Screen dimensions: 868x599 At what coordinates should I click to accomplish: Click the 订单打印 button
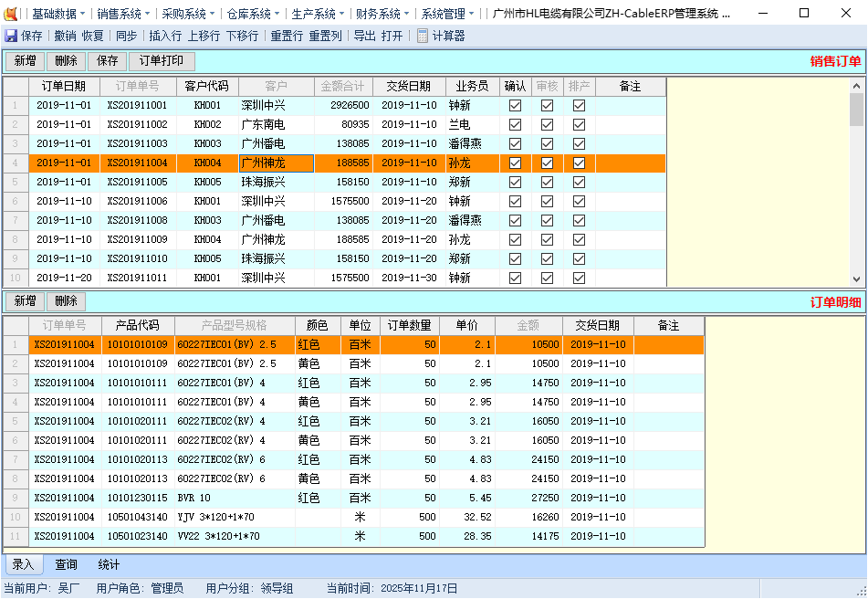(162, 61)
